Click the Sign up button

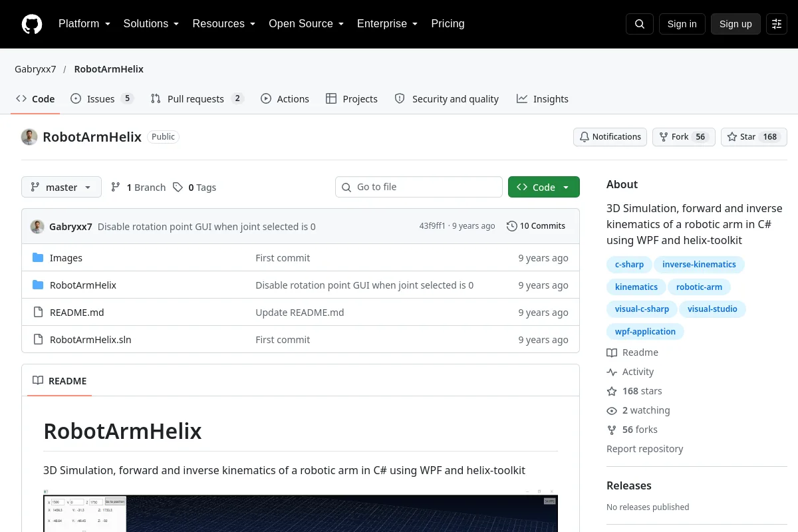pos(735,24)
